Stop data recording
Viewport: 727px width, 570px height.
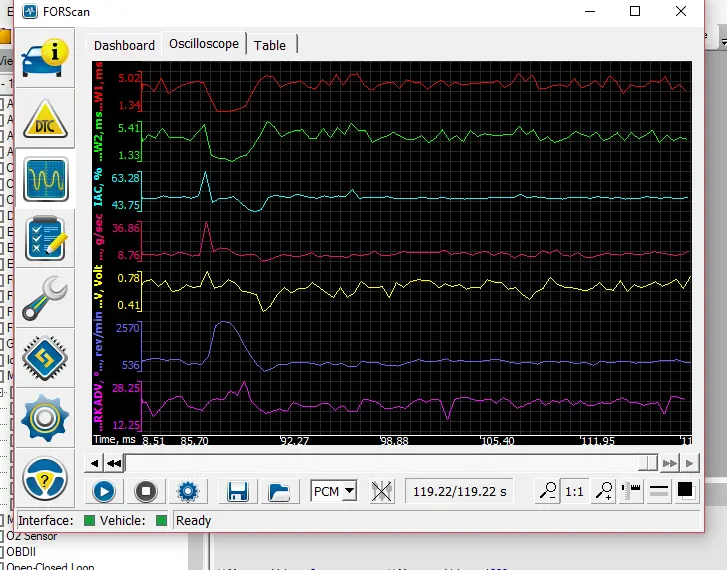146,491
